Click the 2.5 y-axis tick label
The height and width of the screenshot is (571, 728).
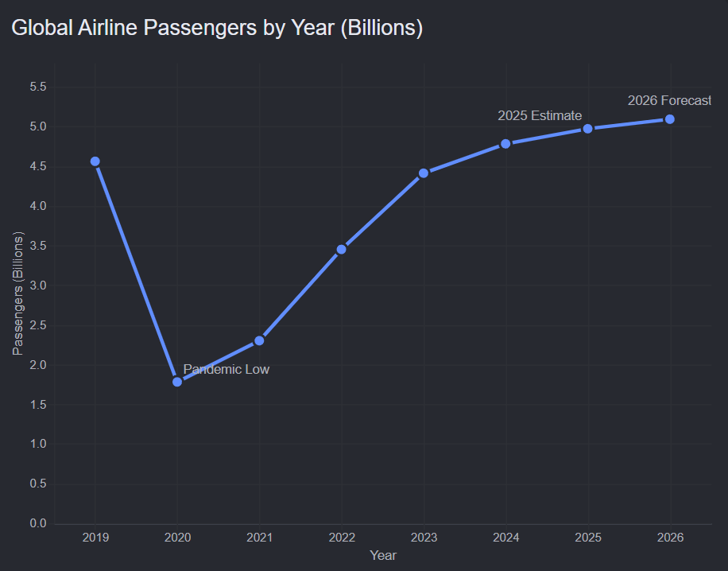click(38, 325)
